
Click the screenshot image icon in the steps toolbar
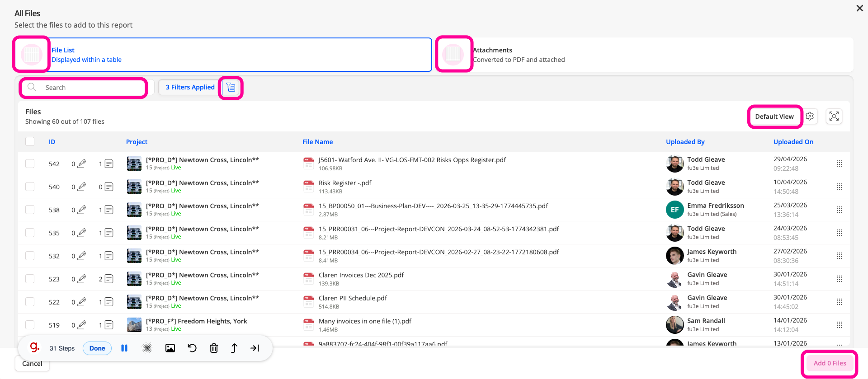tap(170, 348)
